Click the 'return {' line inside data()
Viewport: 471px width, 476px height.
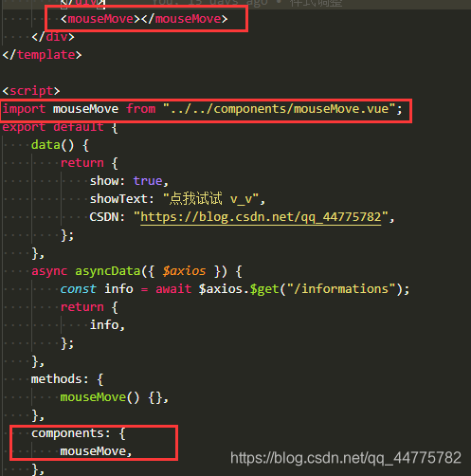tap(89, 163)
